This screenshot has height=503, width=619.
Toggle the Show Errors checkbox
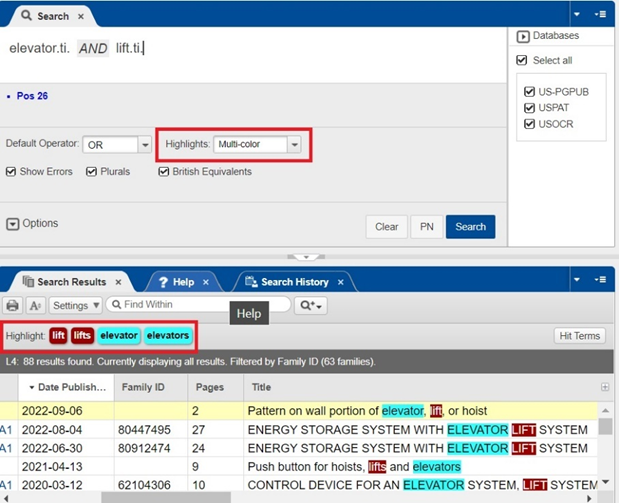11,172
